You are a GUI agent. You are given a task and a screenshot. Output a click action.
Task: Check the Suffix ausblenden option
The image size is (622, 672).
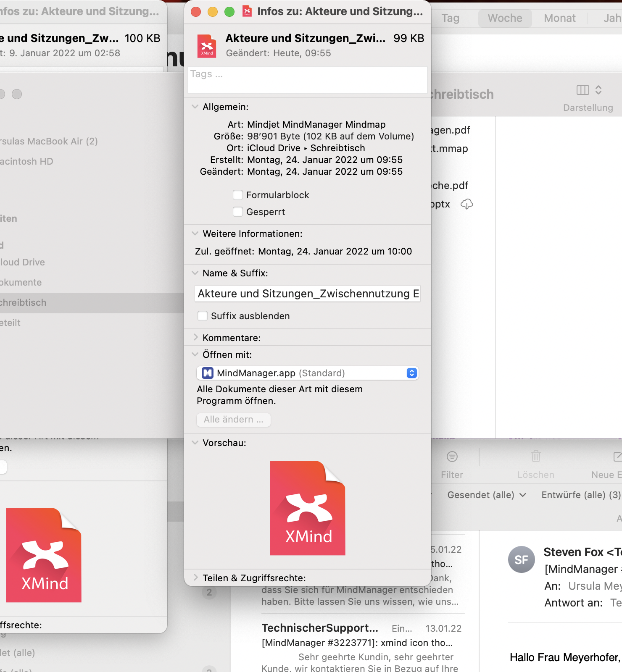[x=203, y=316]
